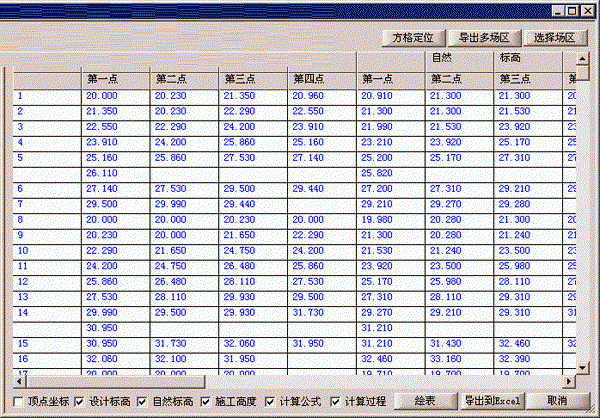600x418 pixels.
Task: Click cell 21.350 in row 1
Action: point(253,96)
